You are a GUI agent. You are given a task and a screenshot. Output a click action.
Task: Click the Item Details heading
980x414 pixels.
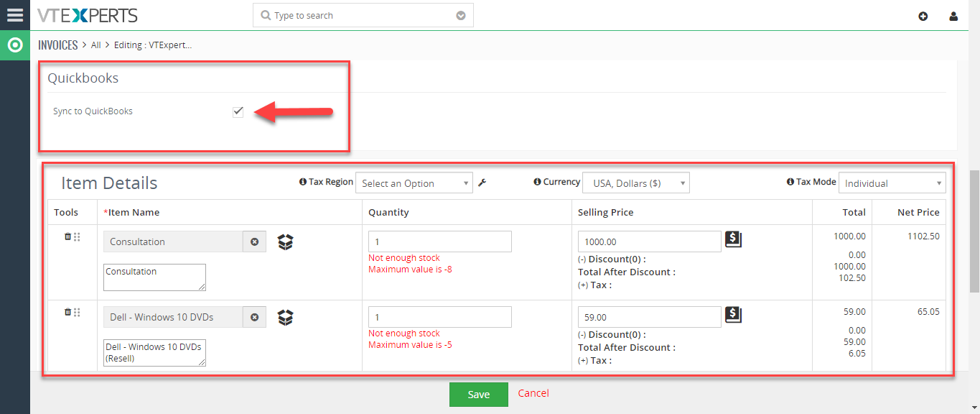click(x=109, y=183)
